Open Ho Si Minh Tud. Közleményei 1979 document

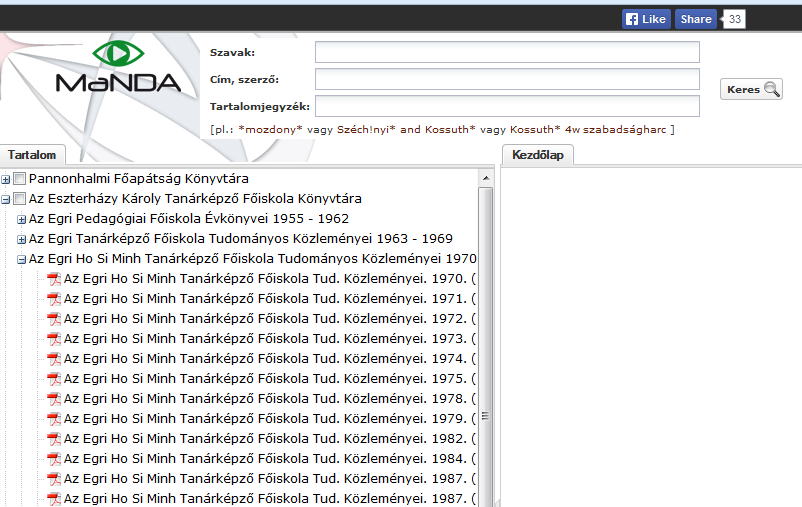pyautogui.click(x=270, y=418)
